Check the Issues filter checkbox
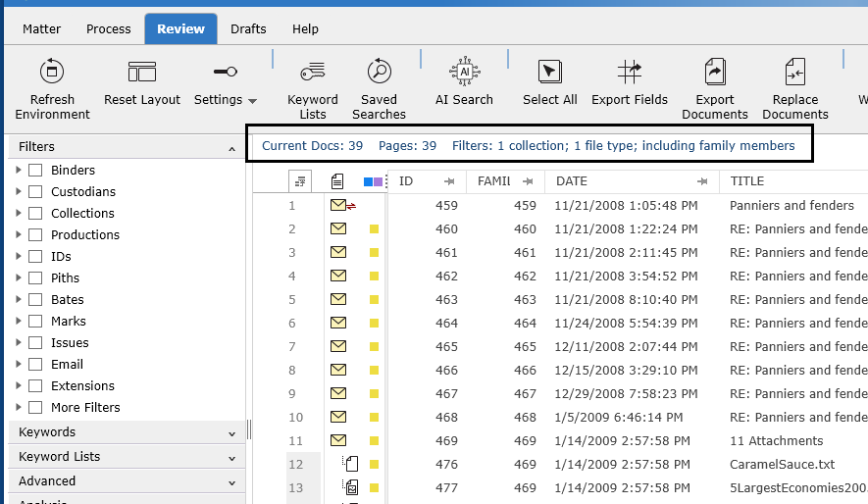 click(x=35, y=342)
